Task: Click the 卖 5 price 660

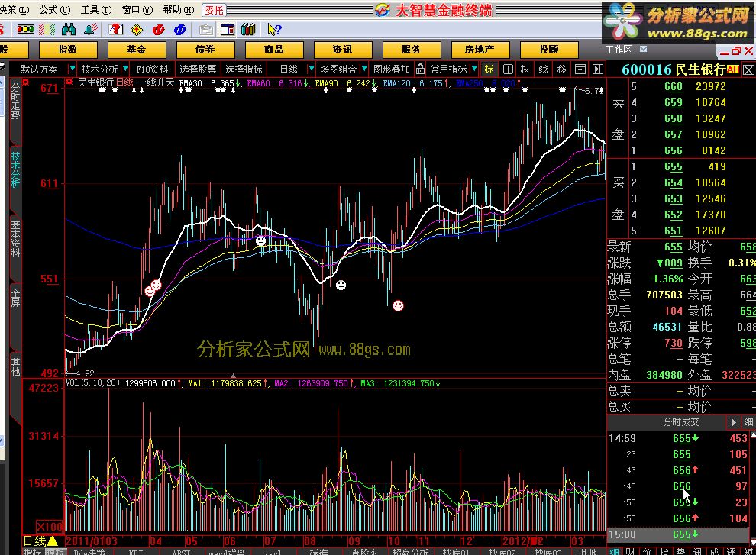Action: click(673, 86)
